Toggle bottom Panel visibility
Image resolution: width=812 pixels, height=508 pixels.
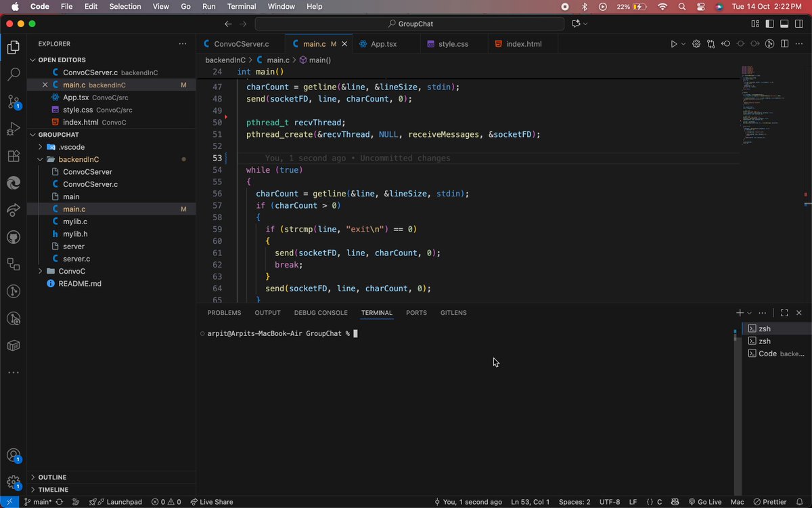point(784,24)
